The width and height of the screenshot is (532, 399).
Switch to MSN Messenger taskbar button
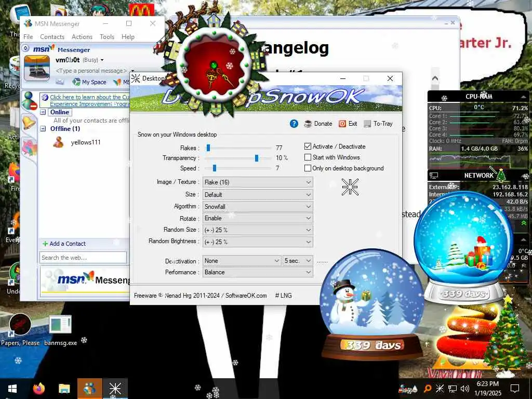(89, 389)
